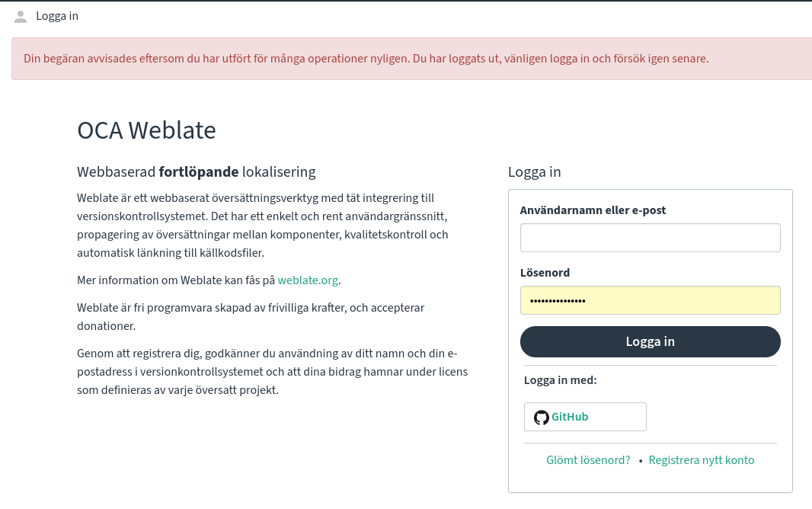Follow the "Registrera nytt konto" link
The height and width of the screenshot is (509, 812).
pyautogui.click(x=701, y=460)
